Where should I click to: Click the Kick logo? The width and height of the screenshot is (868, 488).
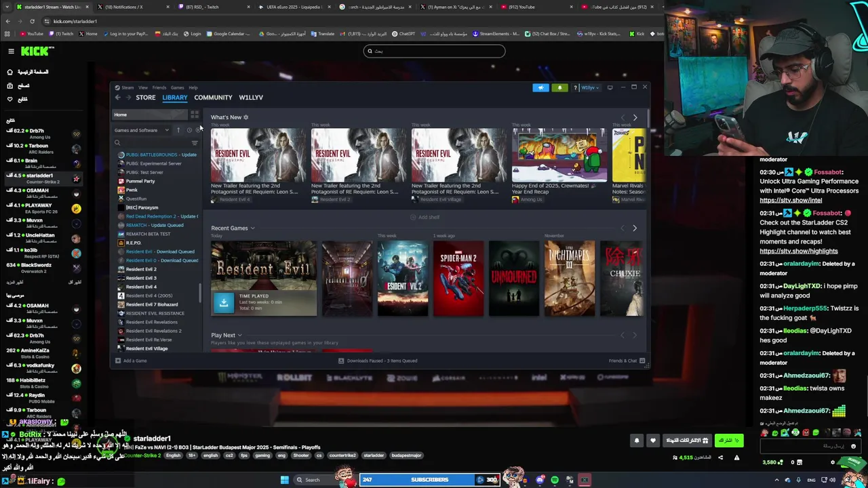[x=34, y=52]
